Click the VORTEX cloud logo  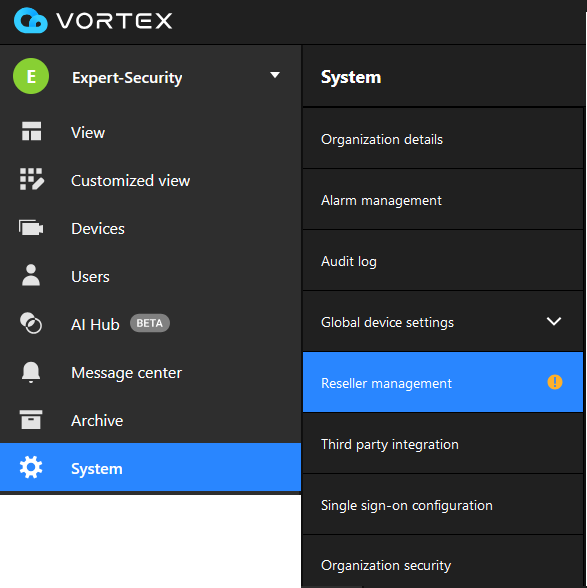pyautogui.click(x=31, y=20)
